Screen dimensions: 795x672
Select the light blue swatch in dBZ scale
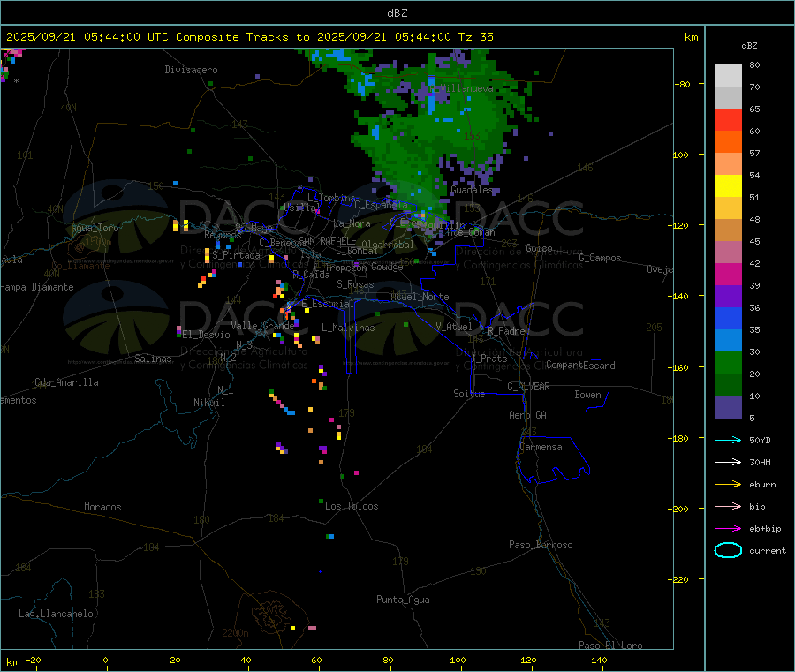728,341
